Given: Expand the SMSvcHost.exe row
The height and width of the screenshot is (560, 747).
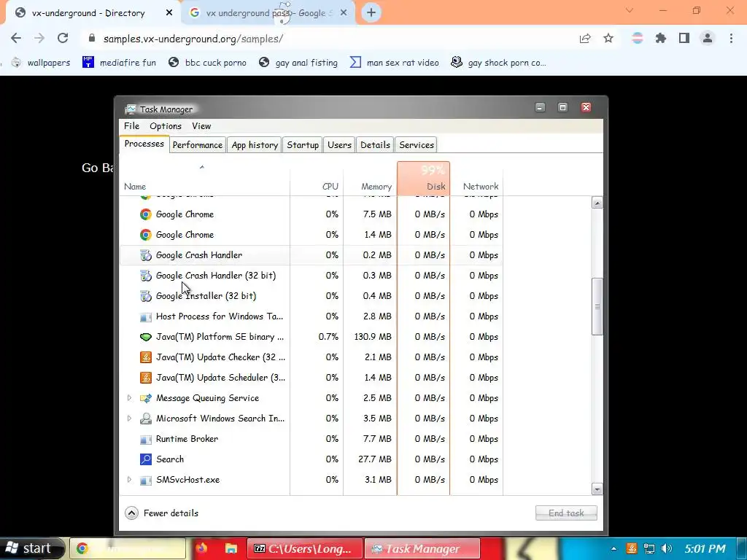Looking at the screenshot, I should click(x=129, y=480).
